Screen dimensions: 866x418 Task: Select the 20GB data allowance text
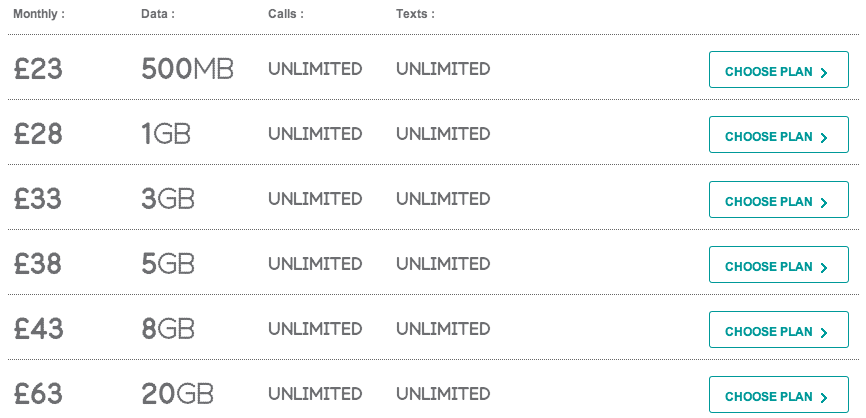pyautogui.click(x=177, y=394)
